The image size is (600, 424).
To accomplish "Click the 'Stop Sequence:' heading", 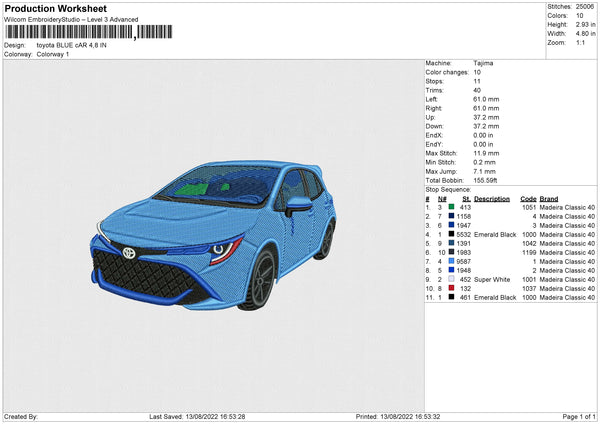I will point(448,190).
